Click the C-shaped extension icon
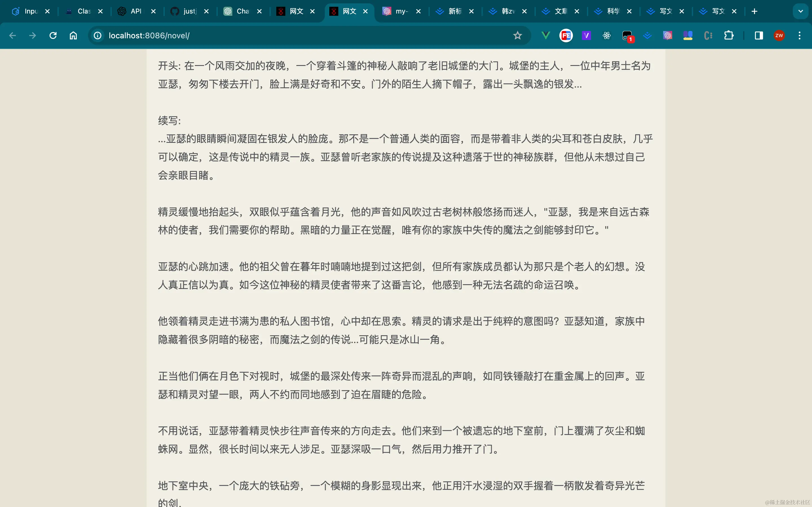Viewport: 812px width, 507px height. 708,35
